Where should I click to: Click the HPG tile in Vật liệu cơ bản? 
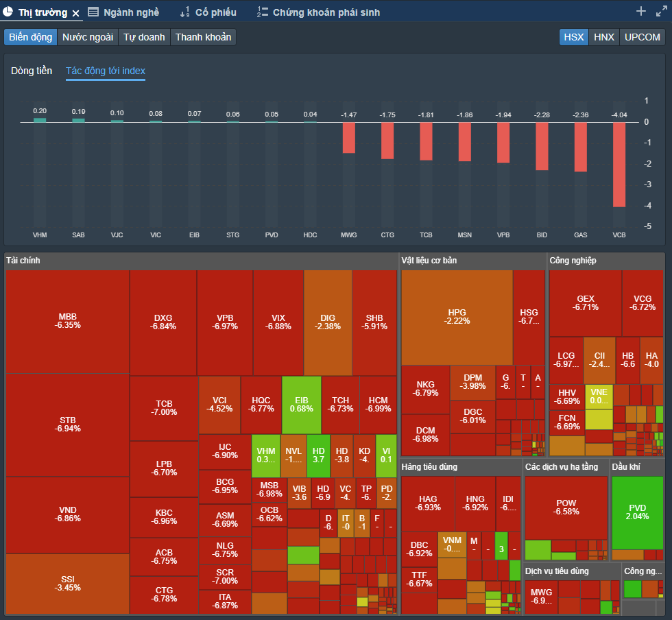(x=457, y=317)
